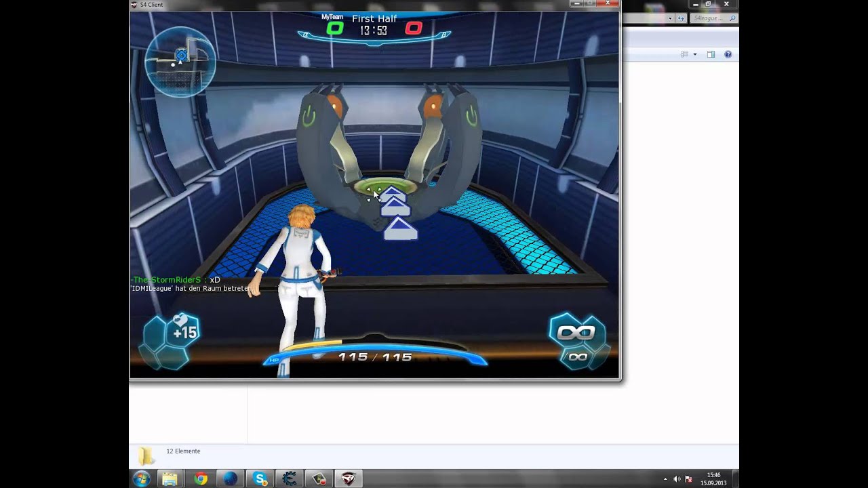The width and height of the screenshot is (868, 488).
Task: Click the "MyTeam" label in the scoreboard
Action: tap(332, 17)
